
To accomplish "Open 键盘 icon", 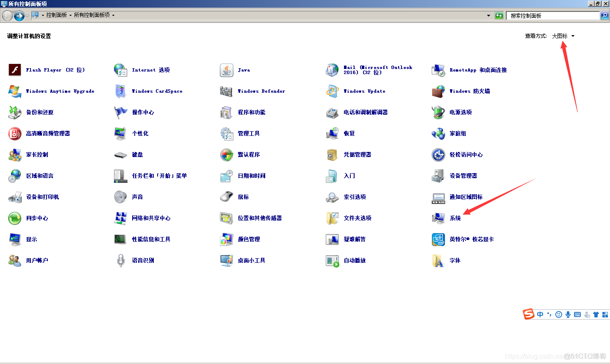I will 121,154.
